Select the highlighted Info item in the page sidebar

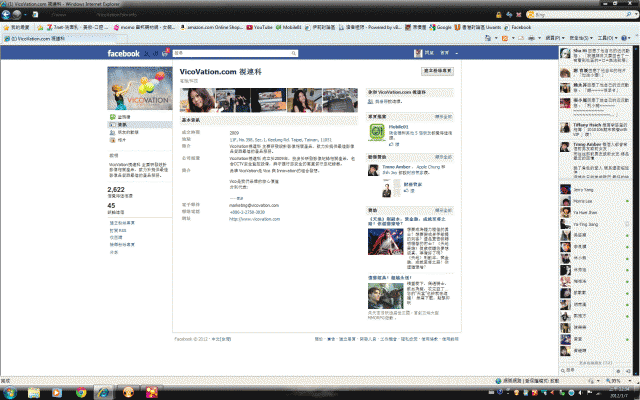[140, 124]
